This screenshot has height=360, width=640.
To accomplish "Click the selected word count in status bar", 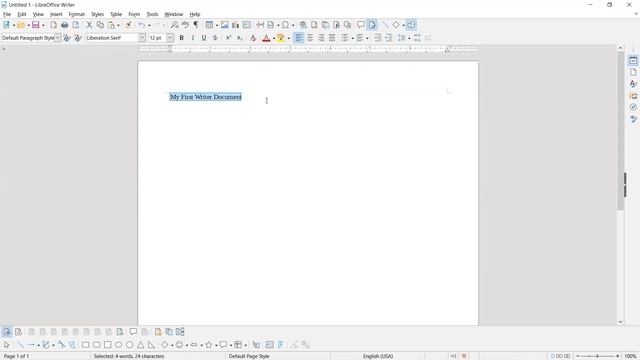I will coord(129,356).
